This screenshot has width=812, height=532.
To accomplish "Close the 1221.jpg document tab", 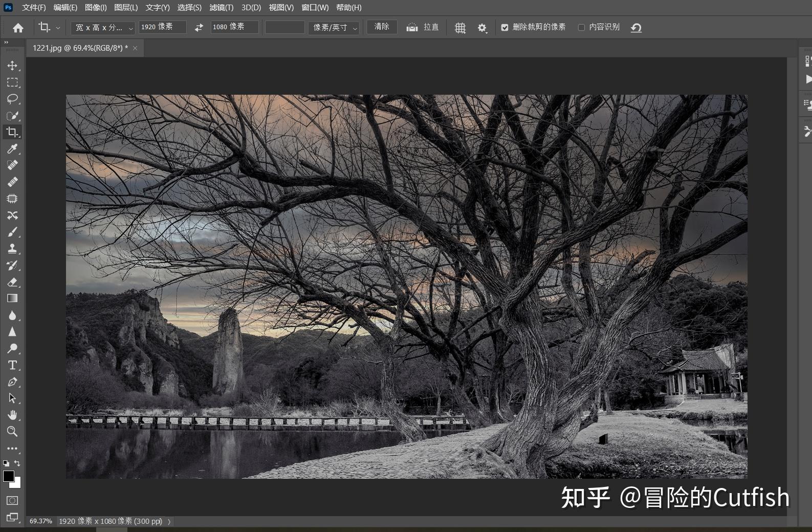I will point(135,48).
